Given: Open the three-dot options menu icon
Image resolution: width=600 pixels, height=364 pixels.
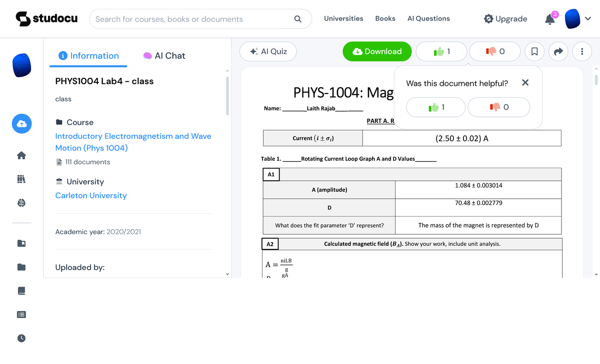Looking at the screenshot, I should (582, 51).
